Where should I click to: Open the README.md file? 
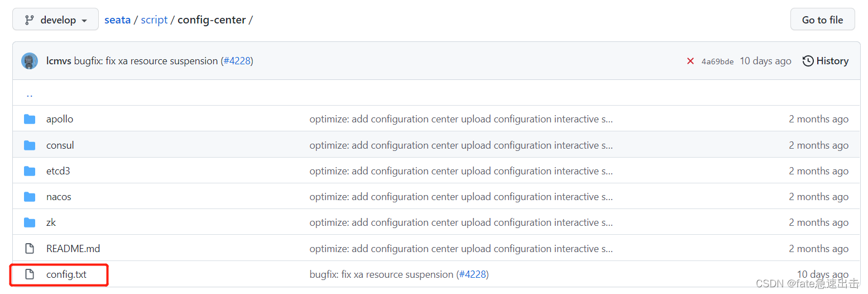coord(73,249)
